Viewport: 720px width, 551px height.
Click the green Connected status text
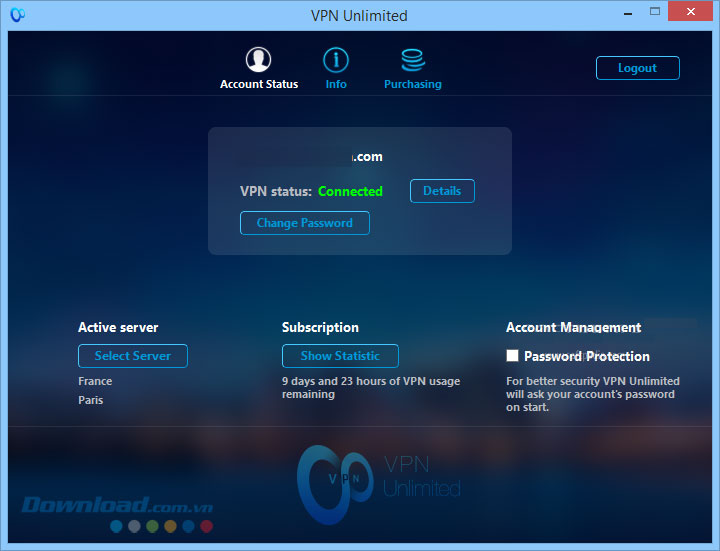350,191
